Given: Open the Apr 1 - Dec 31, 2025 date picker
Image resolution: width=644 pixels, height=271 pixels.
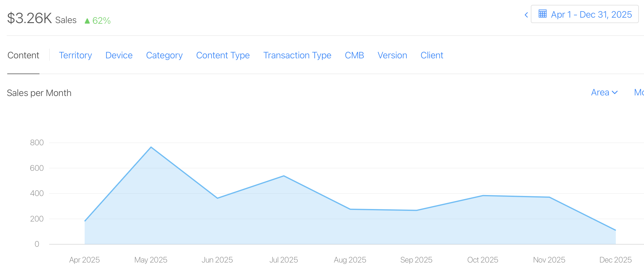Looking at the screenshot, I should click(x=585, y=14).
